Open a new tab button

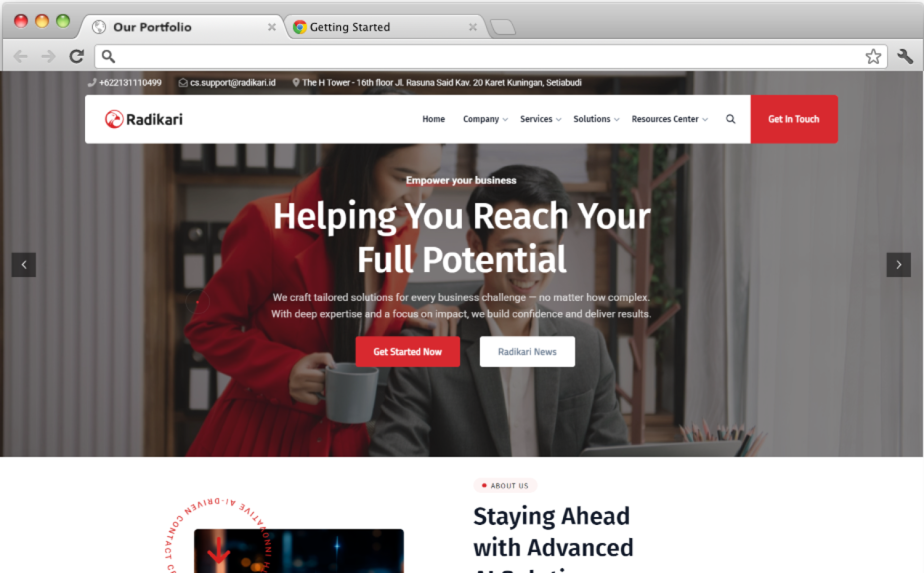coord(503,27)
